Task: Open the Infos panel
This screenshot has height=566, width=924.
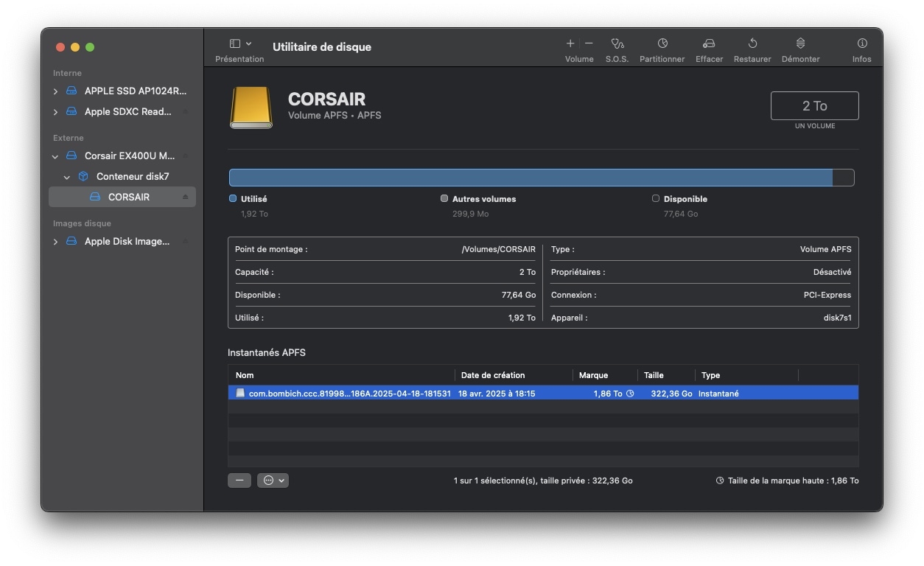Action: (x=861, y=44)
